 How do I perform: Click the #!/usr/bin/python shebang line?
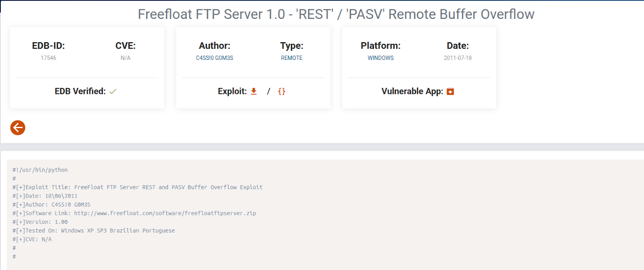[40, 170]
